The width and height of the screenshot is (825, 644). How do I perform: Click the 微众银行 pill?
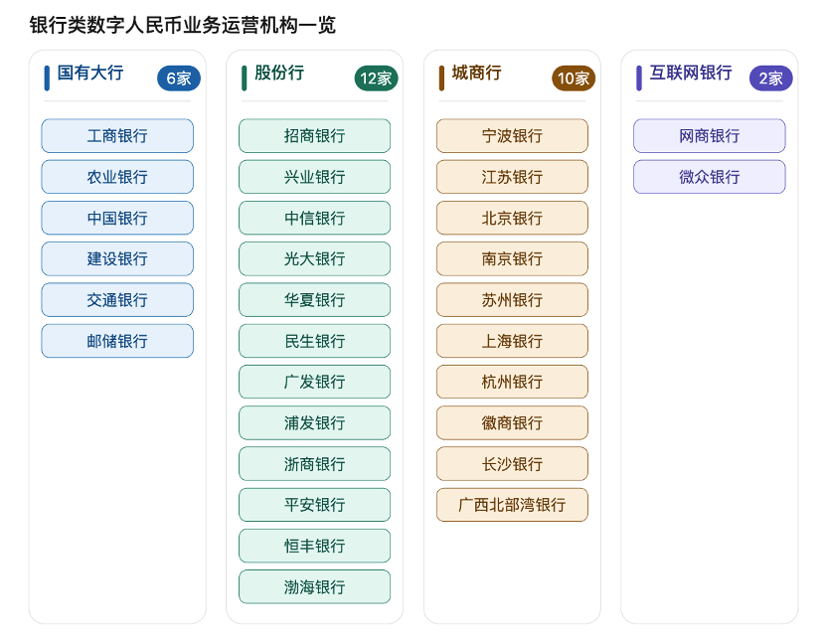[x=710, y=177]
